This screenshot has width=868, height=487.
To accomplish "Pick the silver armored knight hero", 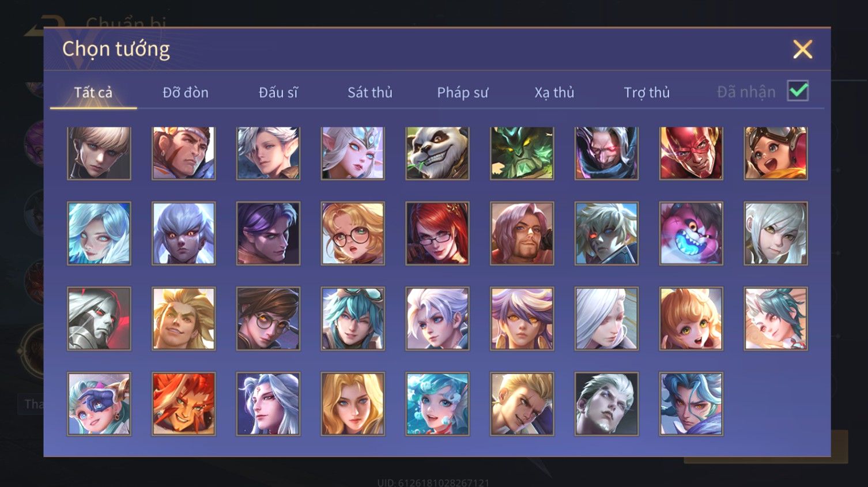I will point(99,319).
